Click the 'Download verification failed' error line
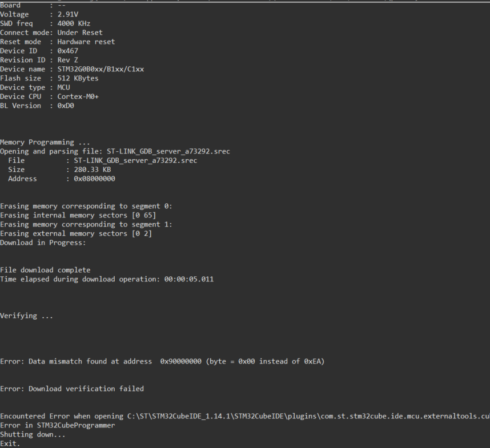 (72, 389)
